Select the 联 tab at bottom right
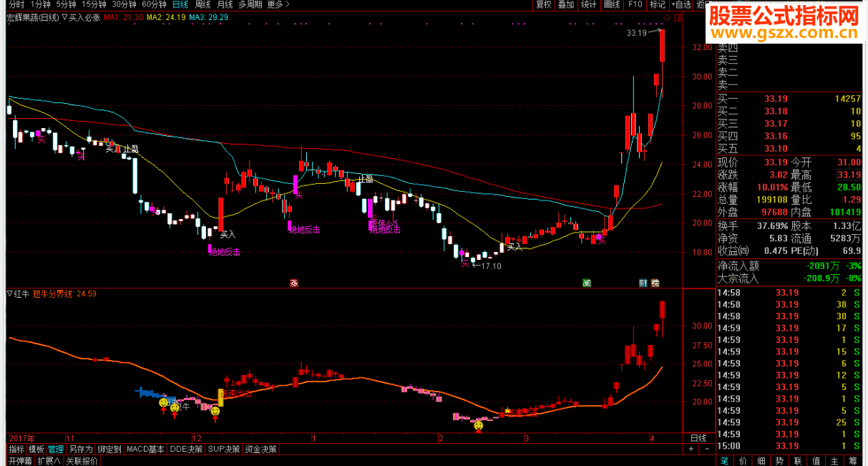Viewport: 868px width, 466px height. pos(799,460)
